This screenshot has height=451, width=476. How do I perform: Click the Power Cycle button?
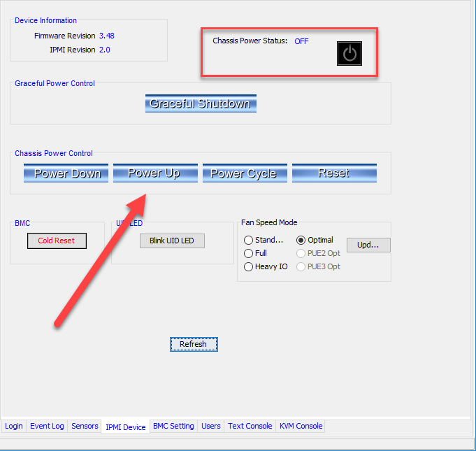[245, 173]
